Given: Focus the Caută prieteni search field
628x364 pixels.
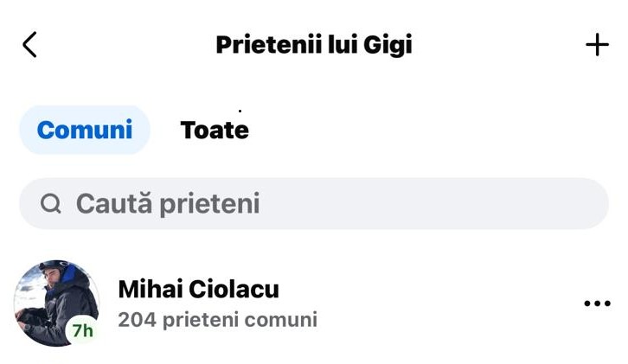Looking at the screenshot, I should [313, 204].
